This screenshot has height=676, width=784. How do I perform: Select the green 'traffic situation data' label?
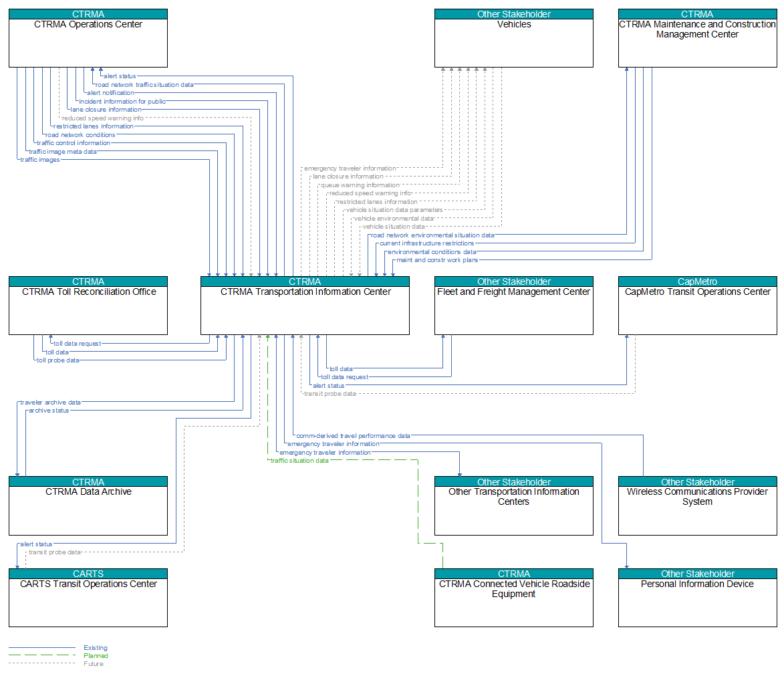pyautogui.click(x=299, y=460)
